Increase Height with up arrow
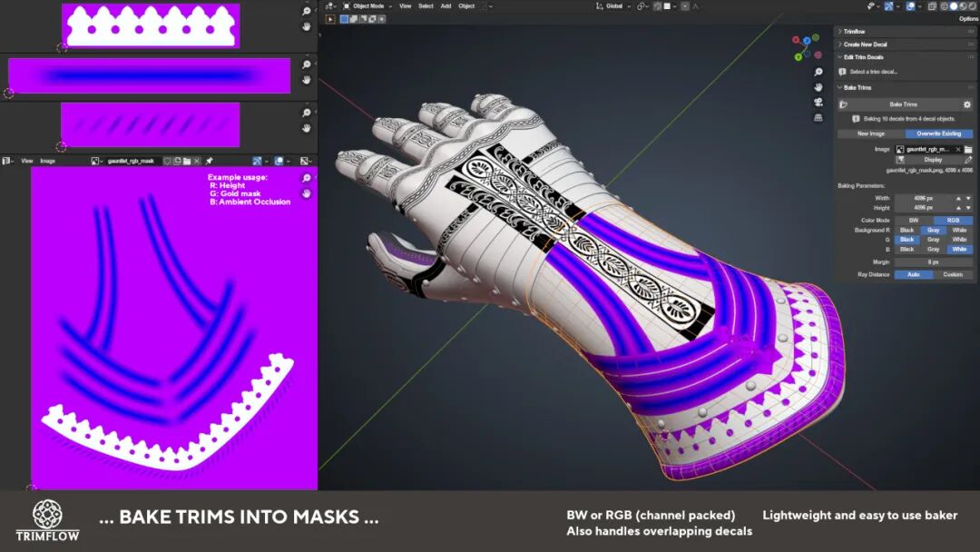This screenshot has height=552, width=980. pyautogui.click(x=958, y=208)
